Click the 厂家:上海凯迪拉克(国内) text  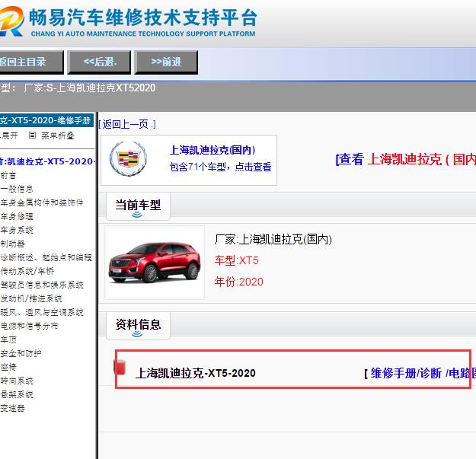click(x=273, y=239)
